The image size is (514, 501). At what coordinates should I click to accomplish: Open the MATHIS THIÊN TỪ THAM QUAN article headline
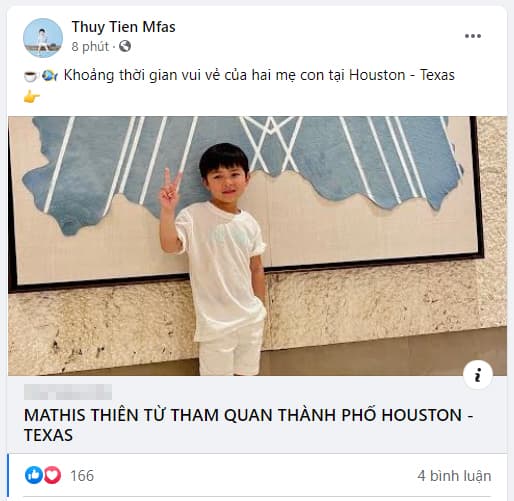249,425
